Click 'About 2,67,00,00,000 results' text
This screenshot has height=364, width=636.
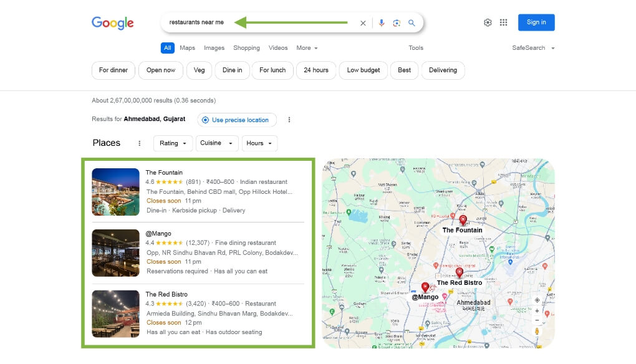[154, 100]
